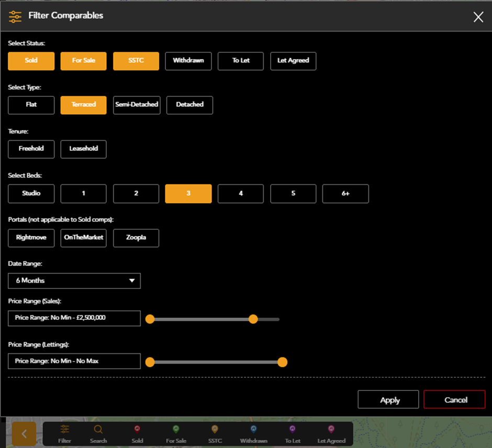Click the Withdrawn map pin icon

(x=254, y=430)
